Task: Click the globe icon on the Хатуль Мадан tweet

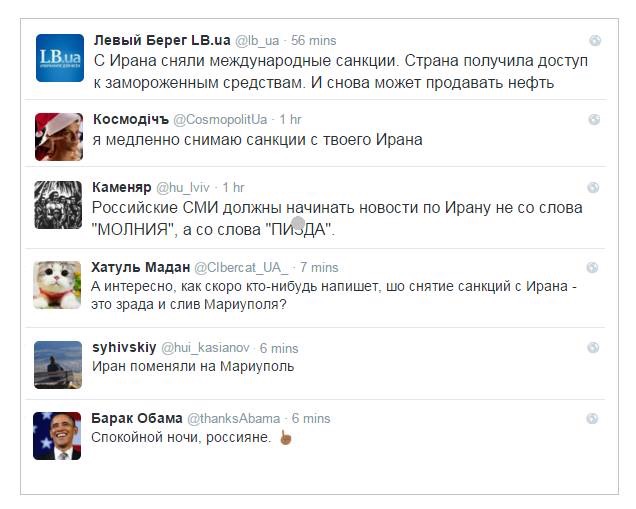Action: coord(594,268)
